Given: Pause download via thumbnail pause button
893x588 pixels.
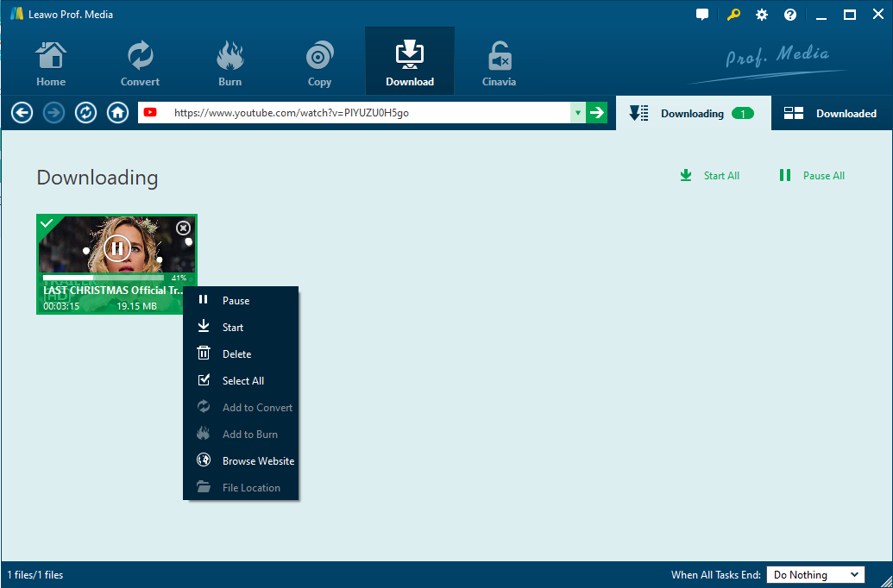Looking at the screenshot, I should pos(117,248).
